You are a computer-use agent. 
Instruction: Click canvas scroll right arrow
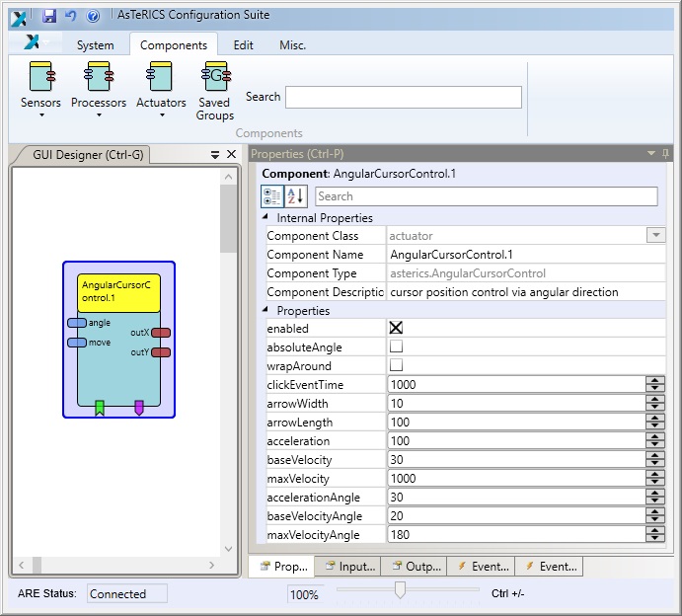point(211,565)
